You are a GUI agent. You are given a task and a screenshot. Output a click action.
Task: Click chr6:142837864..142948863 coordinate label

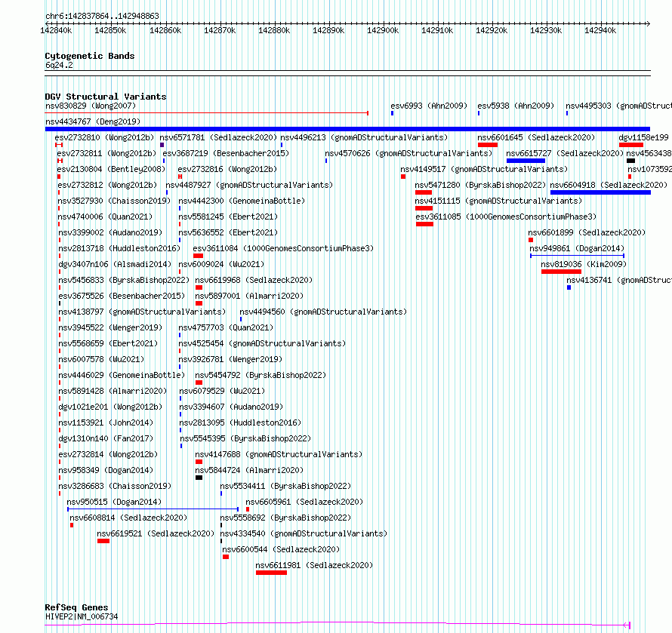coord(102,16)
